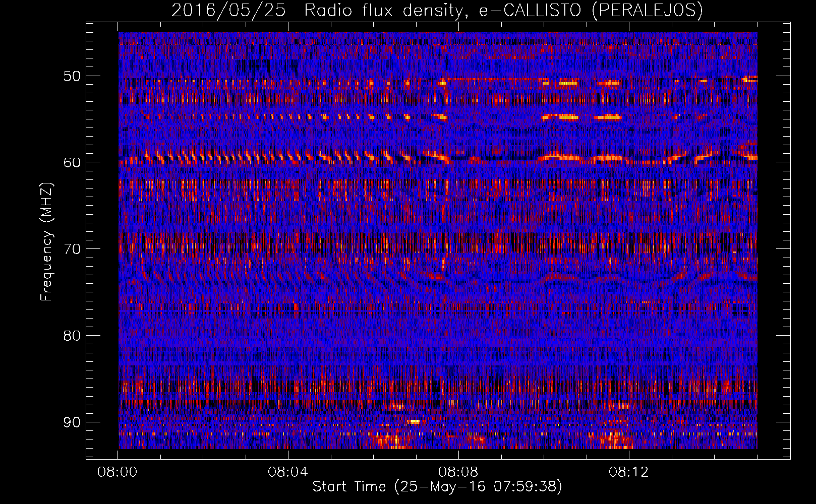Click the plot title with e-CALLISTO (PERALEJOS)
Screen dimensions: 816x504
tap(437, 10)
